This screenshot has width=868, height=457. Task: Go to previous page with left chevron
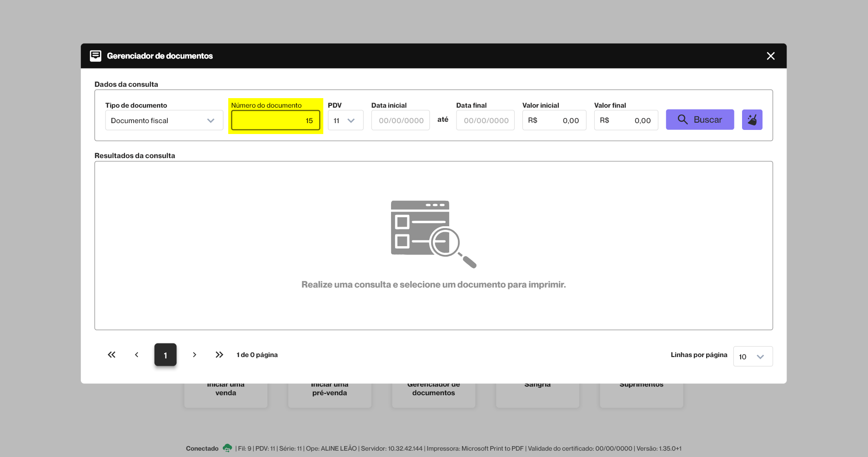coord(136,355)
